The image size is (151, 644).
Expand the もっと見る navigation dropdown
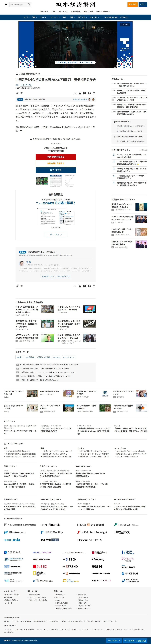pos(95,17)
